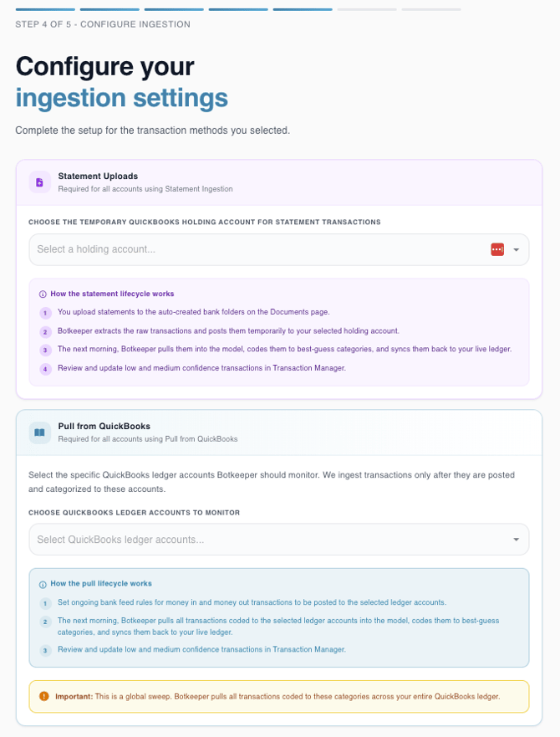Click 'How the pull lifecycle works' heading
The width and height of the screenshot is (560, 737).
pyautogui.click(x=101, y=584)
